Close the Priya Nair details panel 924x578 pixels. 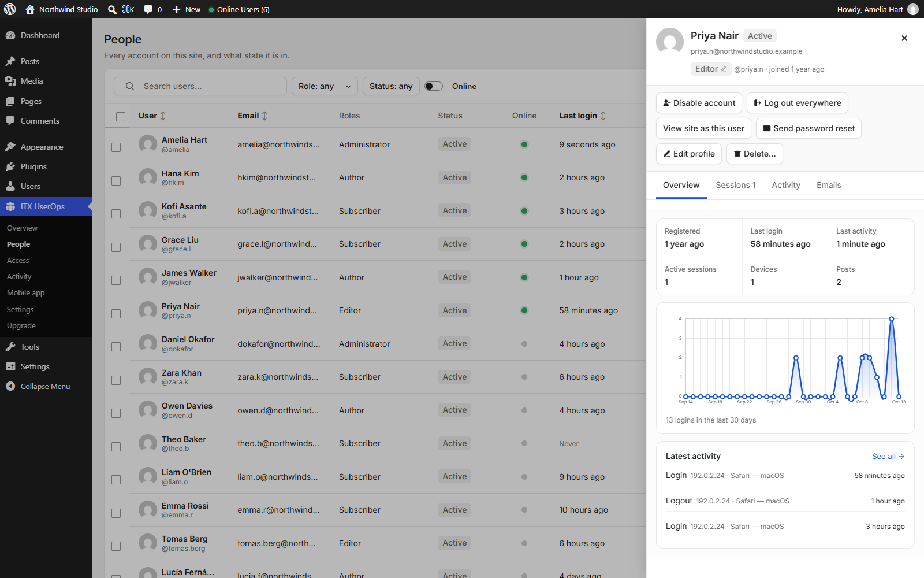tap(904, 38)
